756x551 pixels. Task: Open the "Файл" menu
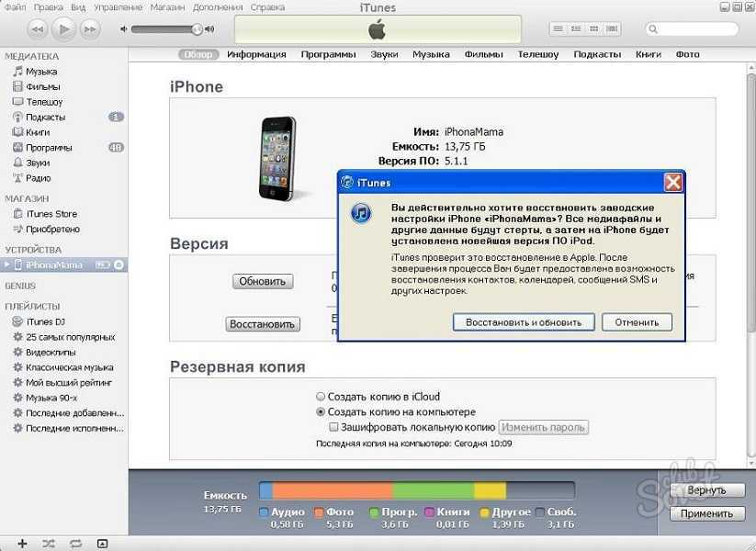click(14, 7)
